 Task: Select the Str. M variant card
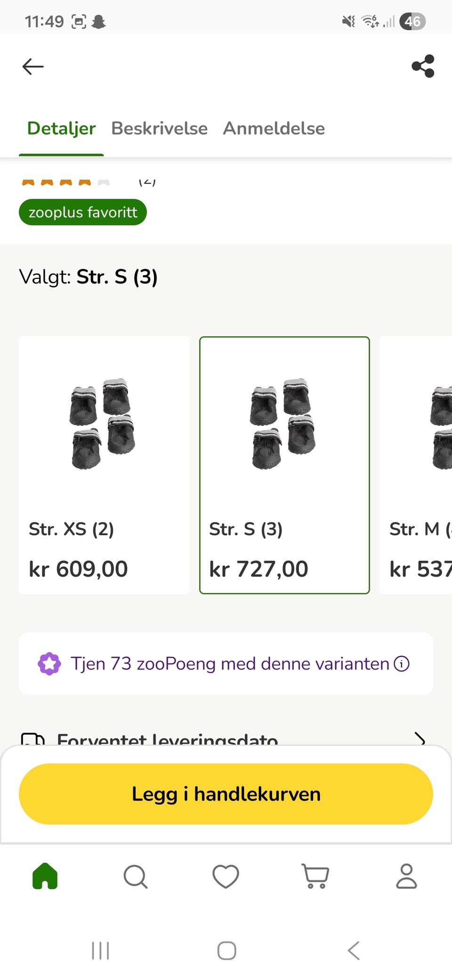point(416,465)
